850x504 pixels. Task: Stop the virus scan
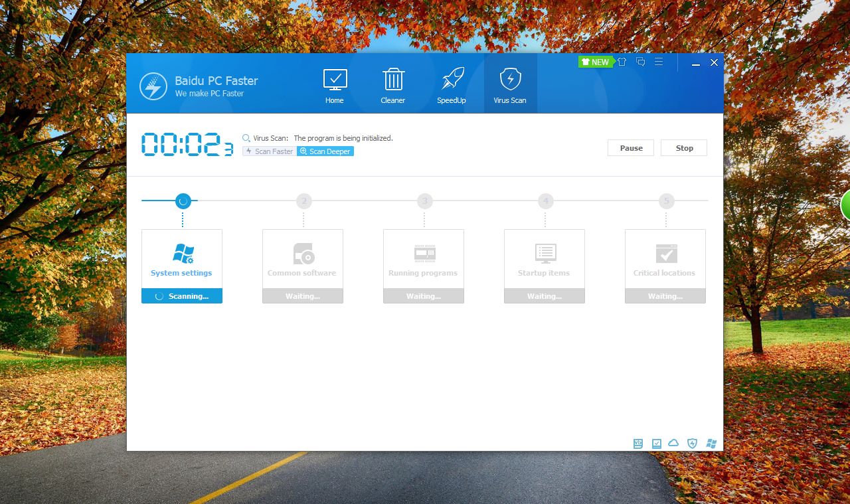coord(684,148)
